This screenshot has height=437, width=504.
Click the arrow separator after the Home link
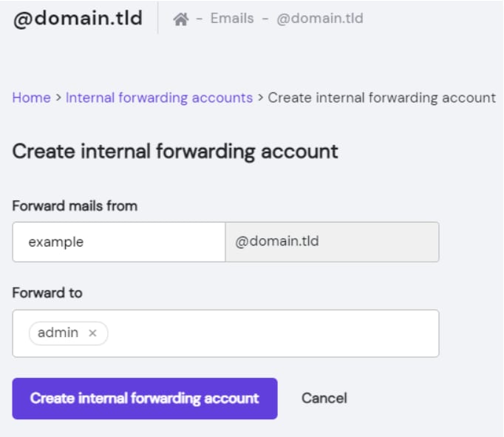coord(58,98)
